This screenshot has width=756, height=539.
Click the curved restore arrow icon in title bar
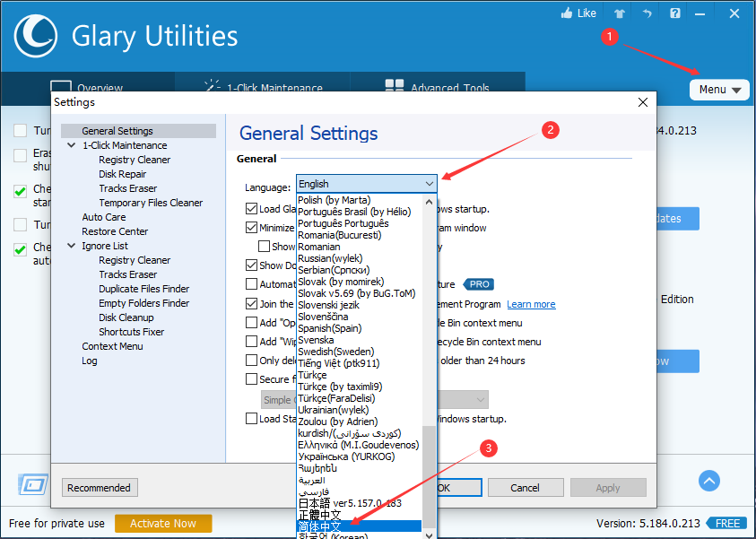[x=647, y=13]
